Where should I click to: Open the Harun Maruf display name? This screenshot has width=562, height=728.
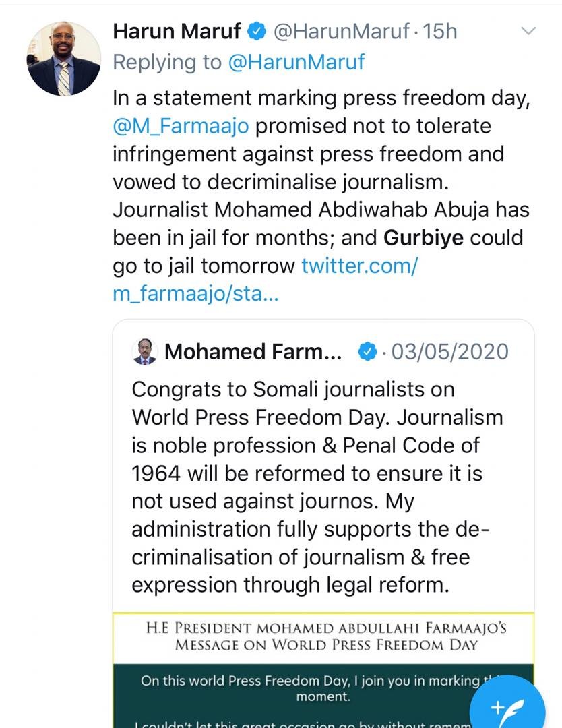pos(177,32)
